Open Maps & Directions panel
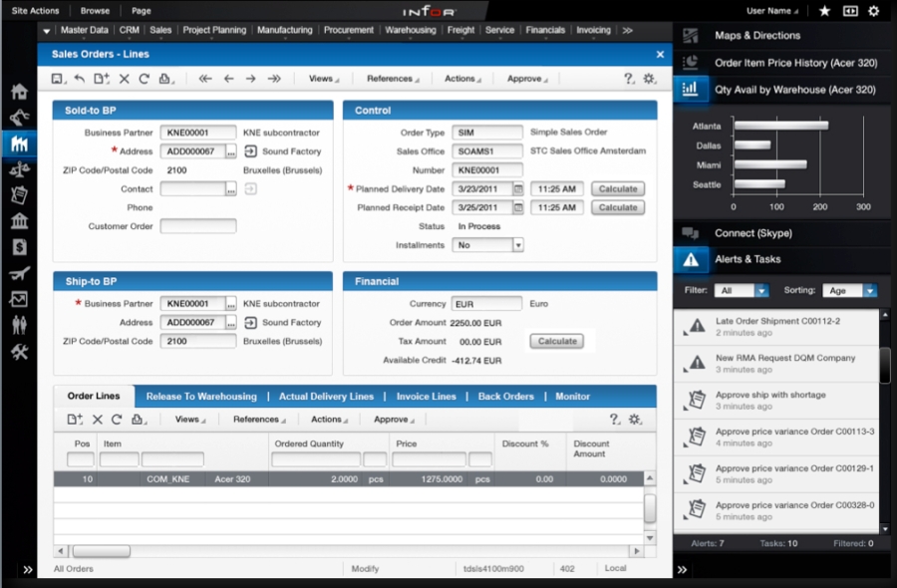 783,36
